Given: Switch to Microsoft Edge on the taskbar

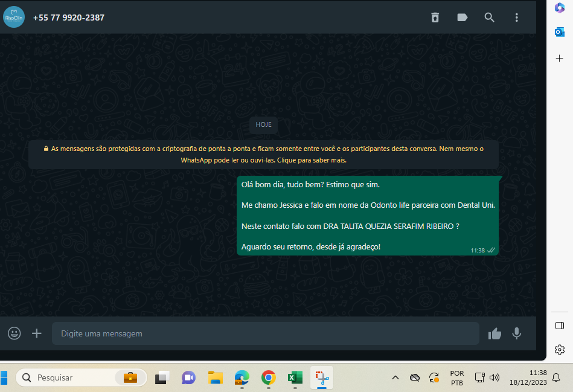Looking at the screenshot, I should pos(242,378).
